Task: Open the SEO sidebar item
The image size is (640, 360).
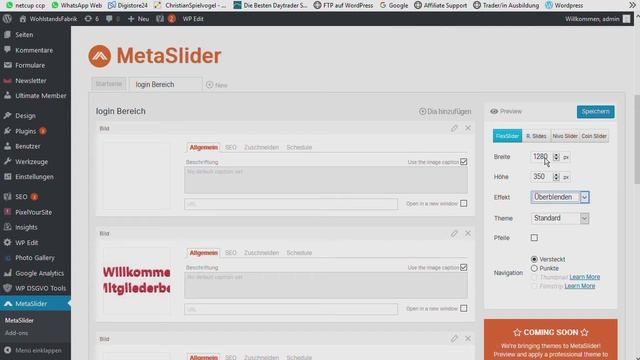Action: pos(21,197)
